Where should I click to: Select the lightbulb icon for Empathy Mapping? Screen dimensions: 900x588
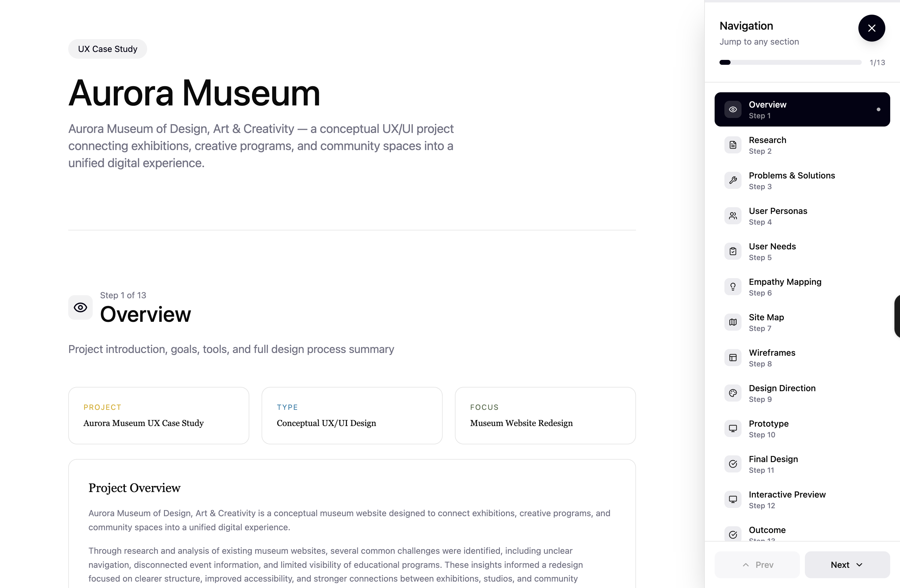click(733, 286)
